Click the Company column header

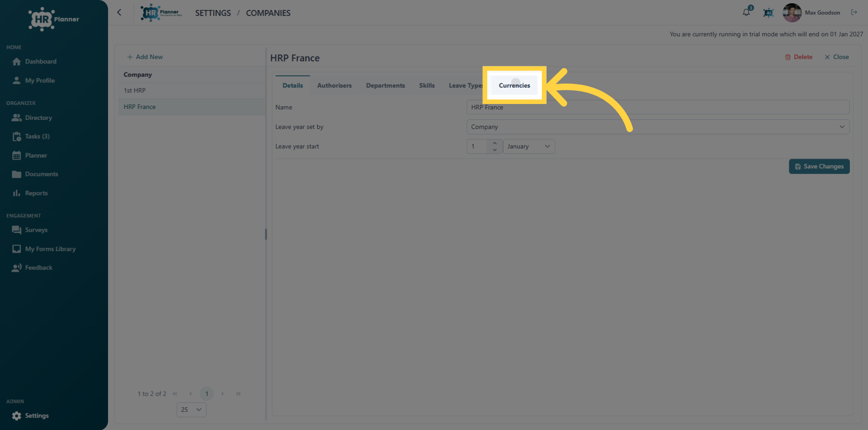point(192,75)
